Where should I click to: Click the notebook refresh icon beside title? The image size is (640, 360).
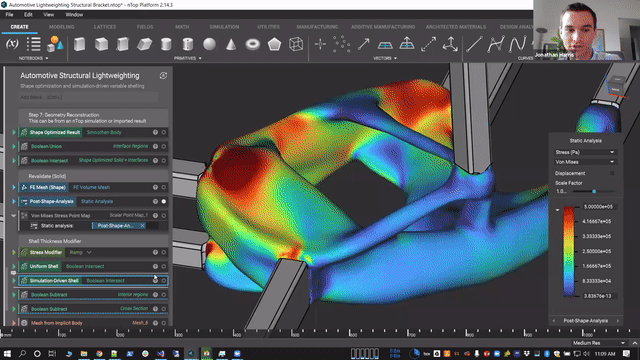click(163, 76)
